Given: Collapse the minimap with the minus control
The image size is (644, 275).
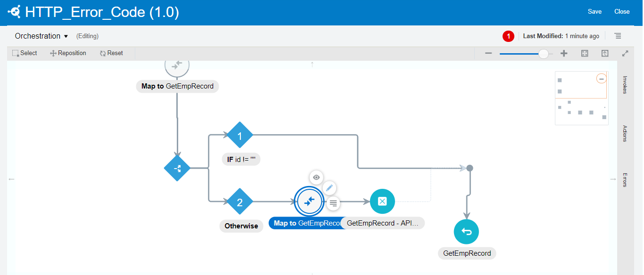Looking at the screenshot, I should coord(601,79).
